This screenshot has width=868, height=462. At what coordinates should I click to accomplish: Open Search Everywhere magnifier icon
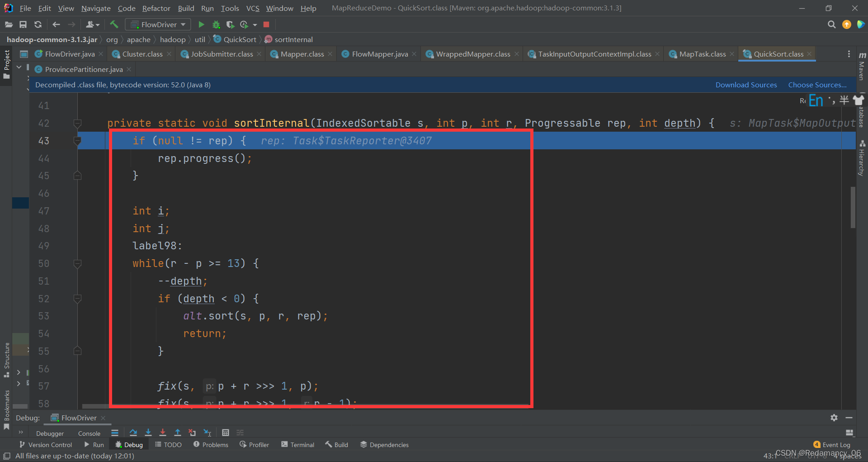(831, 24)
